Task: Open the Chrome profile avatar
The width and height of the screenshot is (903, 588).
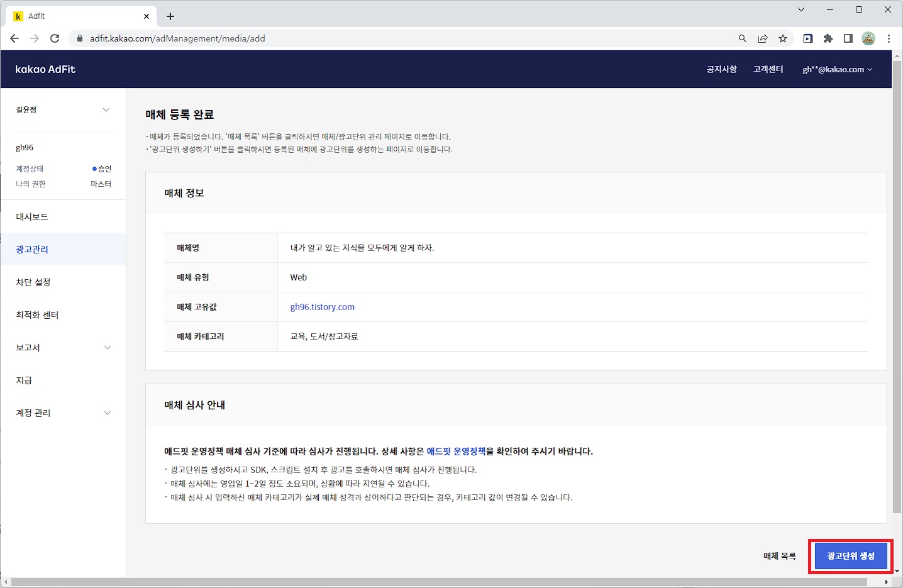Action: (x=868, y=38)
